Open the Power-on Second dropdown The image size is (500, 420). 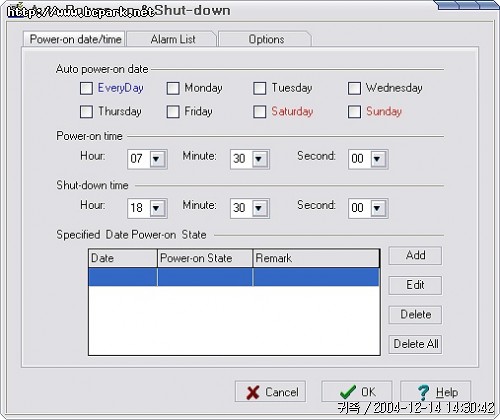377,159
